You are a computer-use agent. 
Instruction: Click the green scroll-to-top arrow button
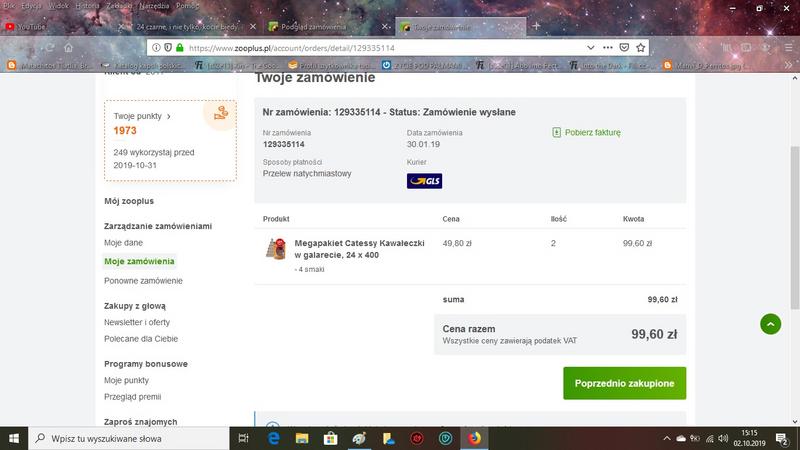click(x=770, y=324)
